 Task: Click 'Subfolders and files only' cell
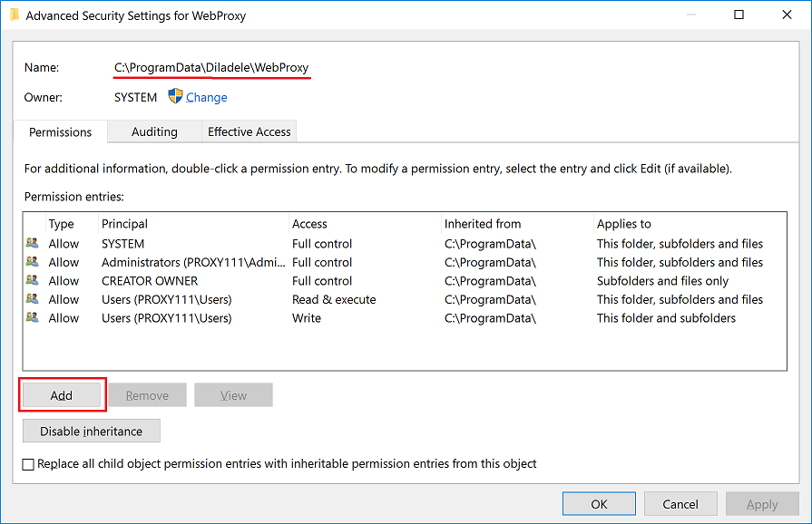pyautogui.click(x=662, y=281)
